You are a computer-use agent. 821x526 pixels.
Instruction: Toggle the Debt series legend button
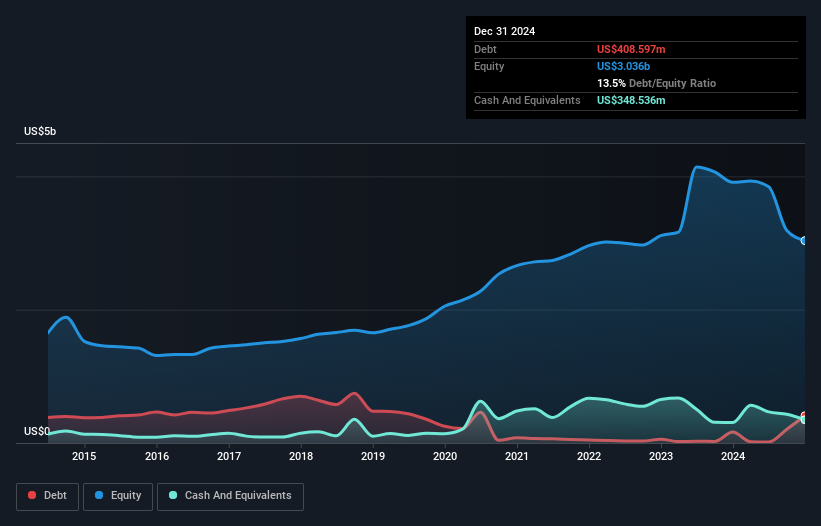pos(48,496)
